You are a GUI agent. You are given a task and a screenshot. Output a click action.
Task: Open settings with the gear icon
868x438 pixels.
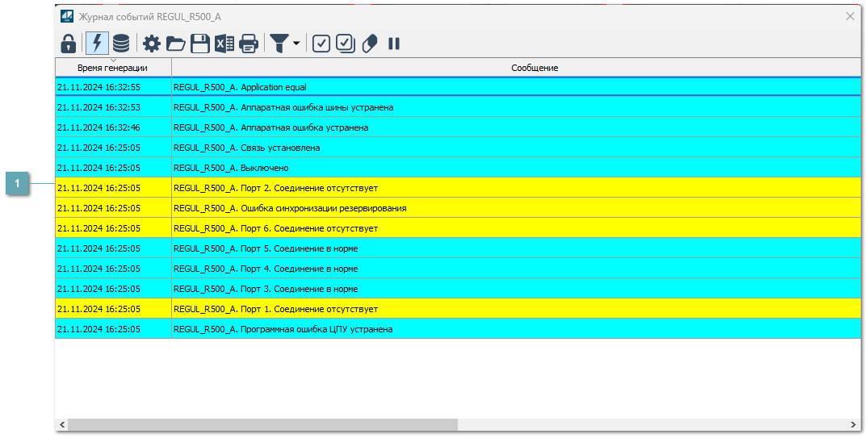[x=152, y=44]
